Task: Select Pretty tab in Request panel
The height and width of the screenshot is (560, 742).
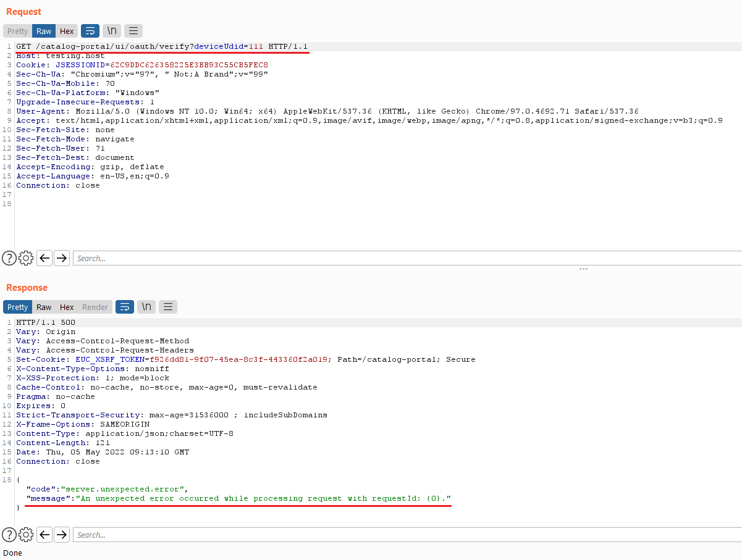Action: tap(17, 31)
